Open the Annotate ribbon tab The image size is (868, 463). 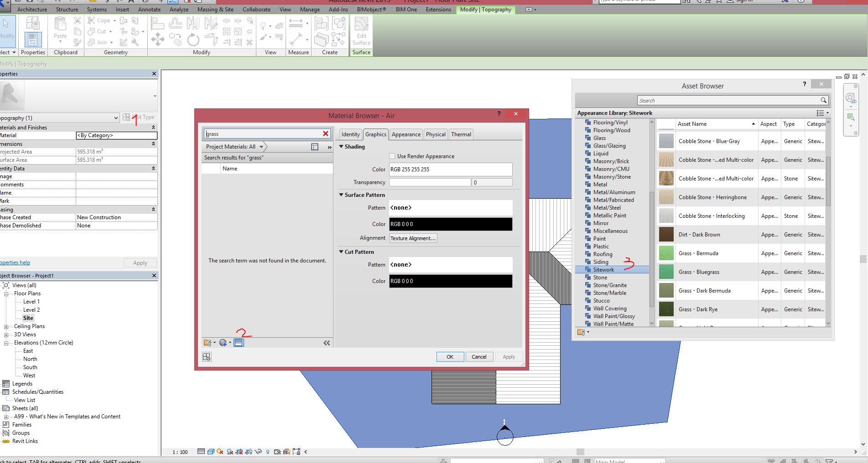(149, 10)
